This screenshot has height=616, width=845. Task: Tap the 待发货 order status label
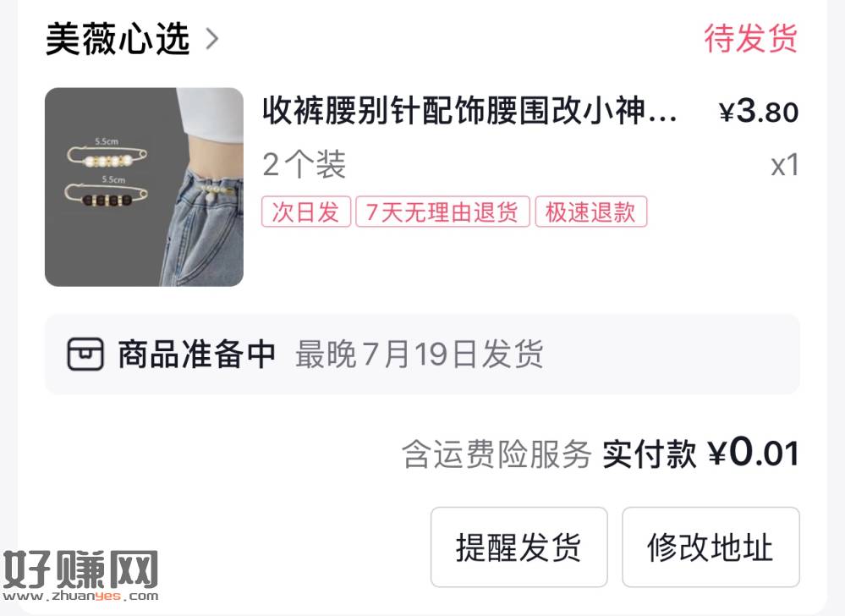tap(751, 38)
